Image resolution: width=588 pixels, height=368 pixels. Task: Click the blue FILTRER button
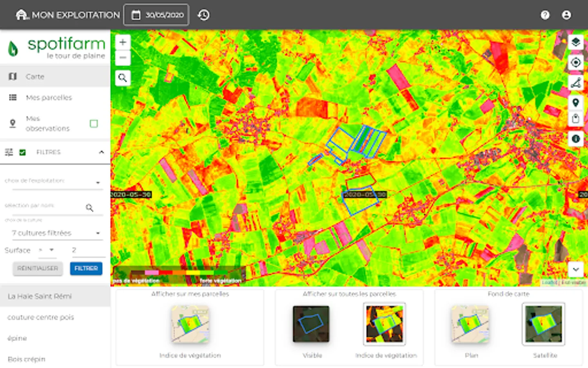tap(86, 268)
